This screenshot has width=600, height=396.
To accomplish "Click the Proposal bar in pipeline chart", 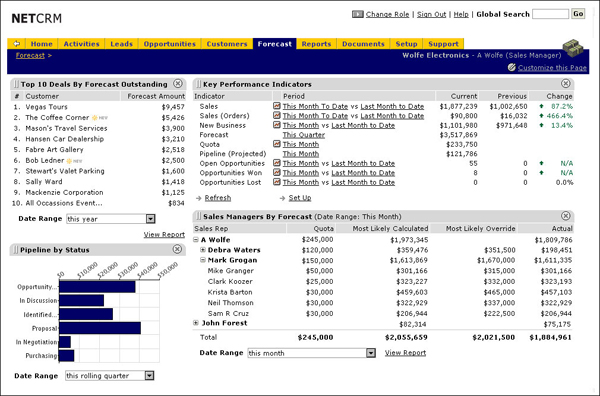I will point(100,328).
